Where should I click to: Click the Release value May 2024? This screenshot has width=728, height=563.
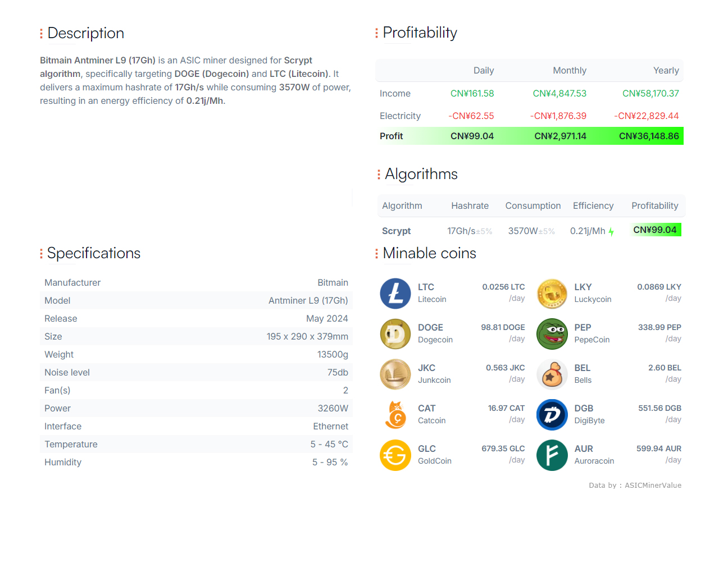click(327, 318)
